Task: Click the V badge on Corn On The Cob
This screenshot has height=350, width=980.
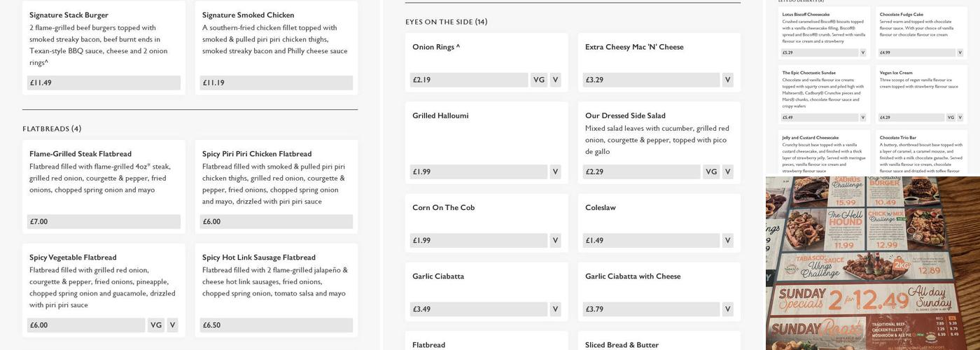Action: click(555, 240)
